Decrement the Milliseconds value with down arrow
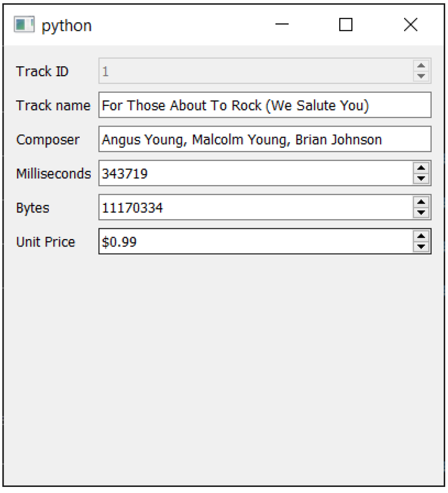Screen dimensions: 448x493 [421, 179]
